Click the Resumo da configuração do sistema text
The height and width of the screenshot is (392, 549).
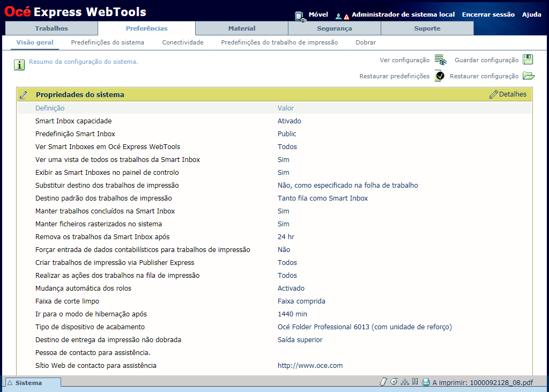(x=84, y=62)
